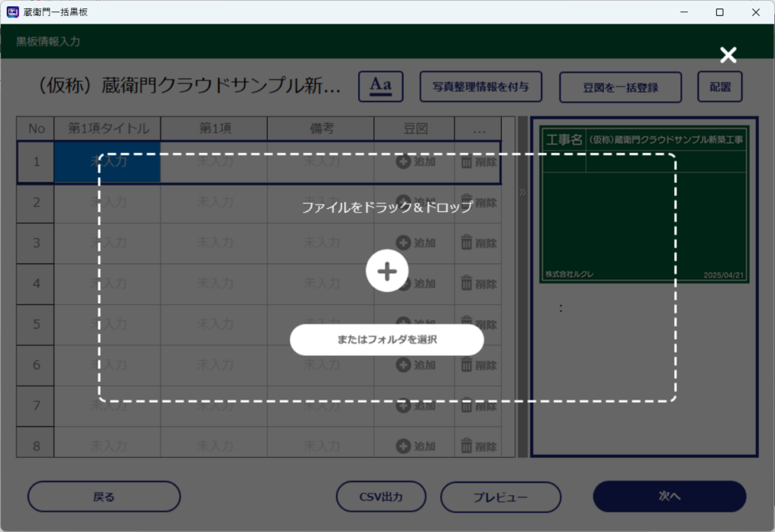Click the 備考 cell in row 3
The height and width of the screenshot is (532, 775).
pyautogui.click(x=321, y=243)
